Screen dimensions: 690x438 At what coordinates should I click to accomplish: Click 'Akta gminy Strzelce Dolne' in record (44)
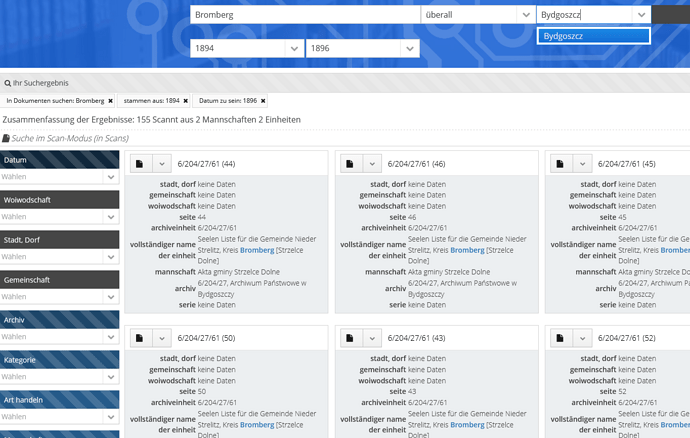239,272
